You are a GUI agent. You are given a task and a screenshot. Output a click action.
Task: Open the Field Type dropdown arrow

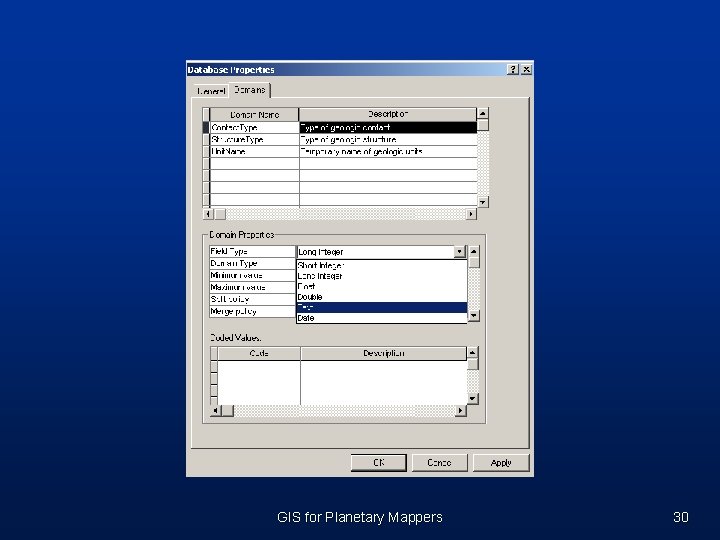click(x=460, y=252)
